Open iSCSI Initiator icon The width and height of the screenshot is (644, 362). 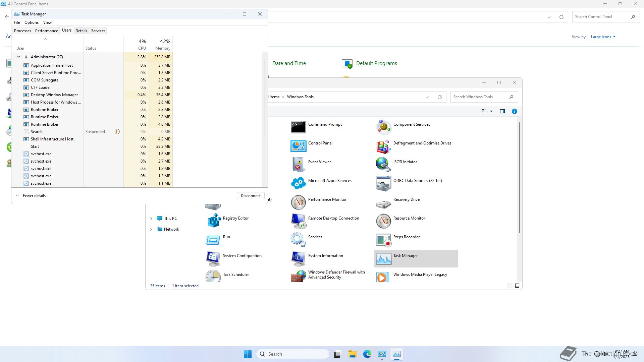383,165
